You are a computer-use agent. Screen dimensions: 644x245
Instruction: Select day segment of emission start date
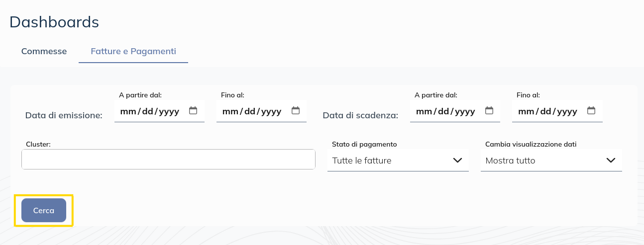148,111
